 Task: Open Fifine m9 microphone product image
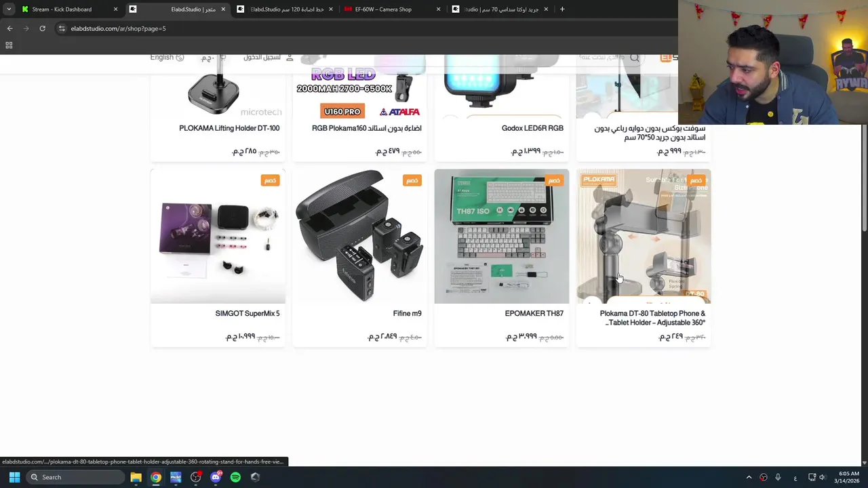click(359, 236)
